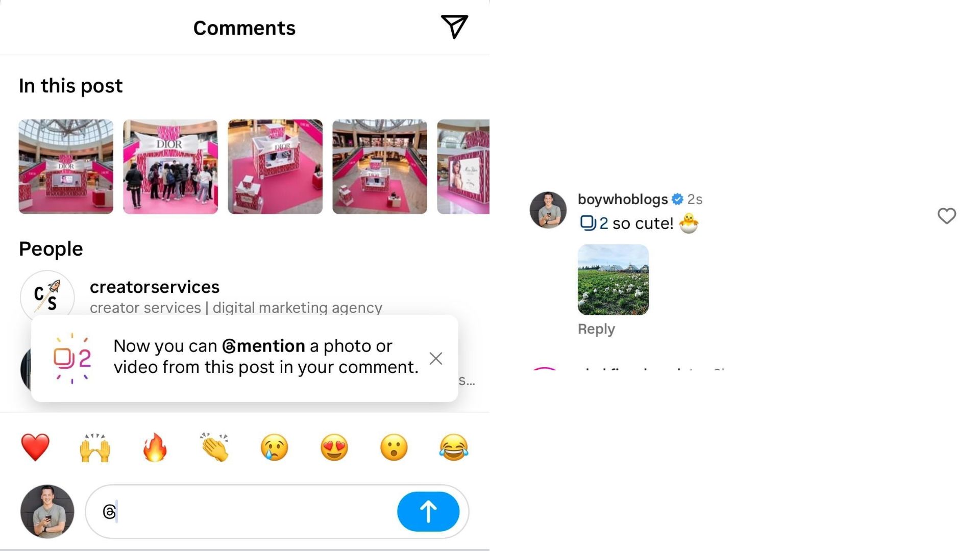
Task: Select second Dior photo with crowd
Action: click(170, 167)
